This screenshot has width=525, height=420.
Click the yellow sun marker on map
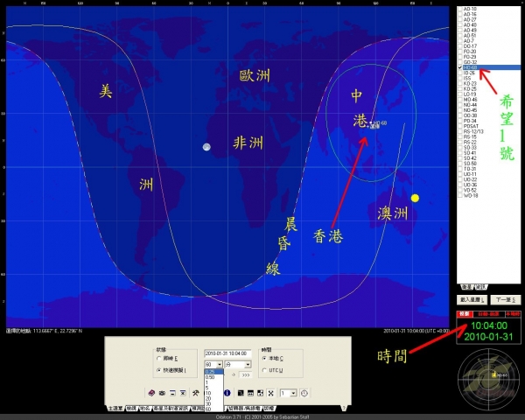coord(415,198)
